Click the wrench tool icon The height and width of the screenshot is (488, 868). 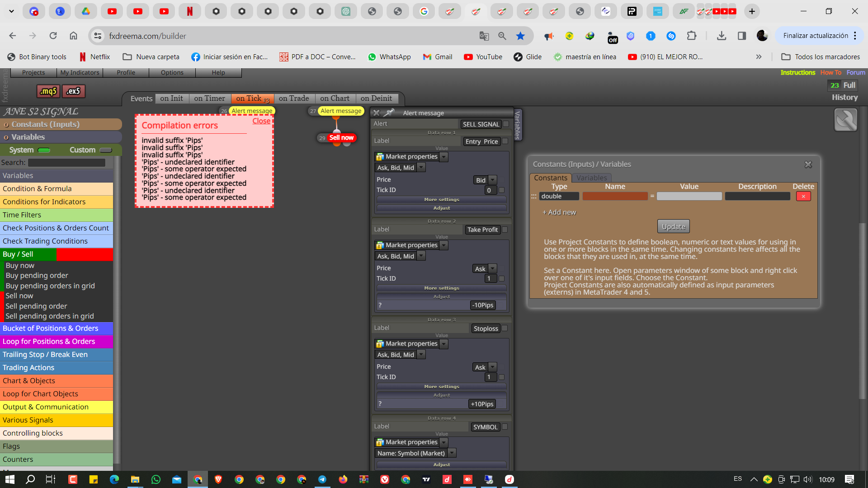(x=845, y=120)
